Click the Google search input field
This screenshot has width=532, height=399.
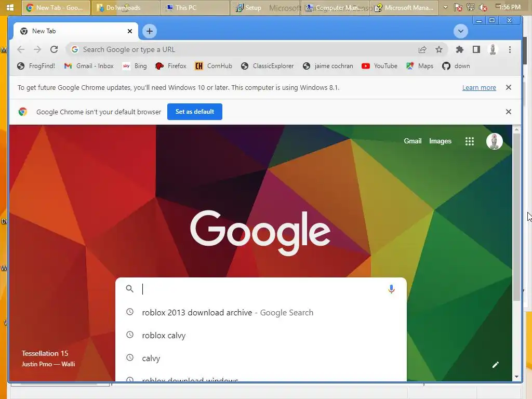point(261,289)
